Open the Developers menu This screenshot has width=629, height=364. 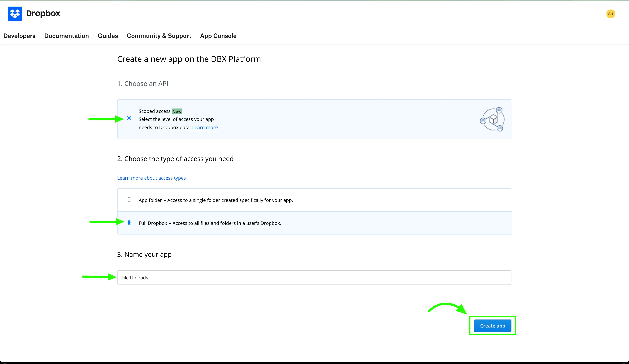click(x=19, y=36)
